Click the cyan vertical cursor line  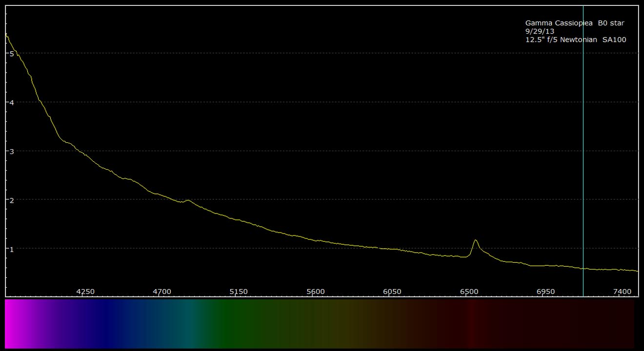583,146
